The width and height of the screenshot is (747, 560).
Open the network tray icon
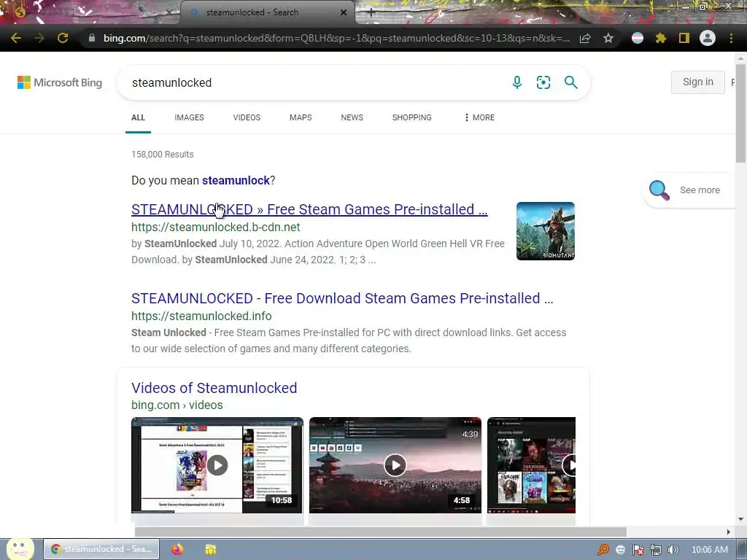[656, 550]
